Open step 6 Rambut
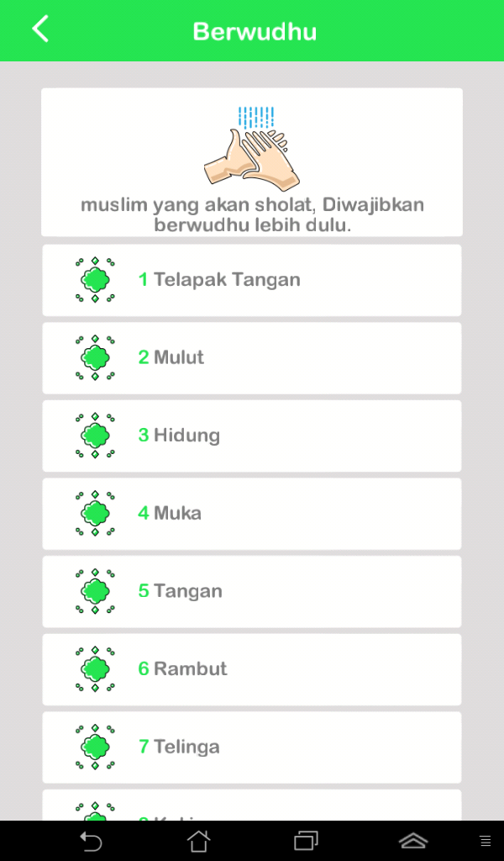Viewport: 504px width, 861px height. coord(252,669)
